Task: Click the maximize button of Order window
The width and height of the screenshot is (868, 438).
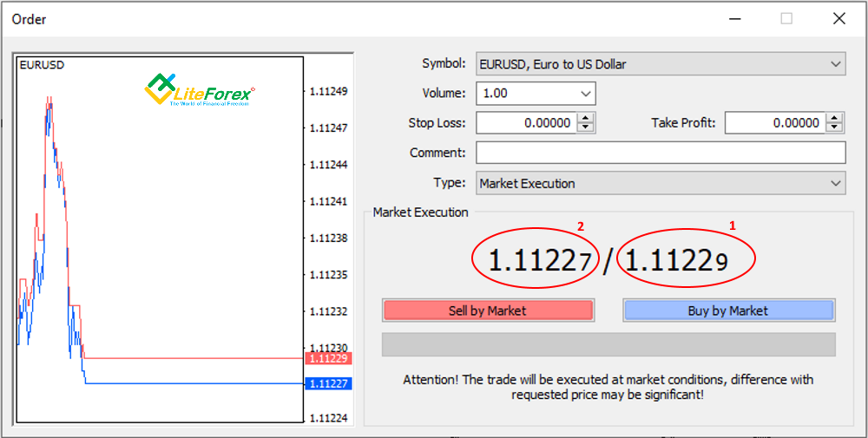Action: pyautogui.click(x=786, y=19)
